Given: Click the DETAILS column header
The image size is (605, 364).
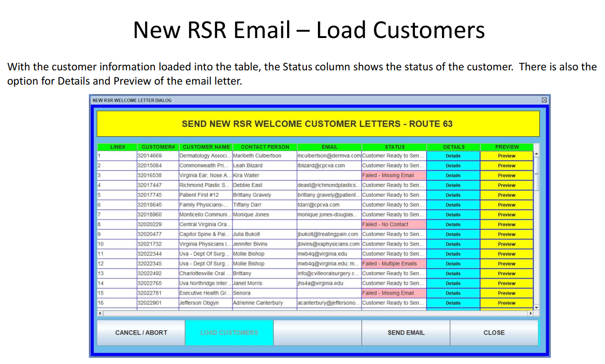Looking at the screenshot, I should click(x=454, y=147).
